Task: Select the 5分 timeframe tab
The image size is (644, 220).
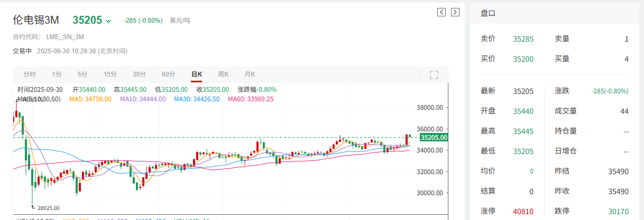Action: click(82, 74)
